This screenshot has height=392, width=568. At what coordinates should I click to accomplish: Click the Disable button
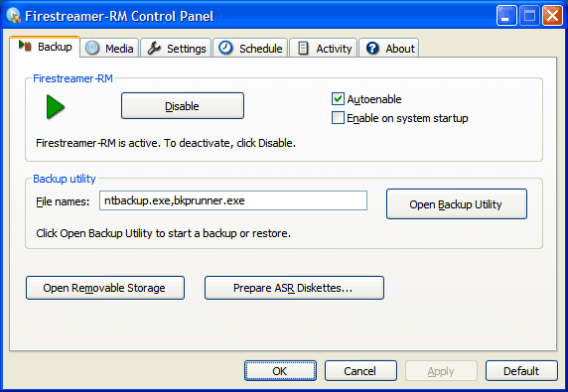pyautogui.click(x=183, y=106)
